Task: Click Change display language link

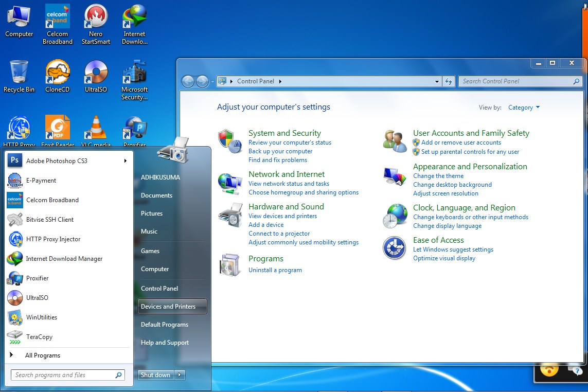Action: (x=447, y=226)
